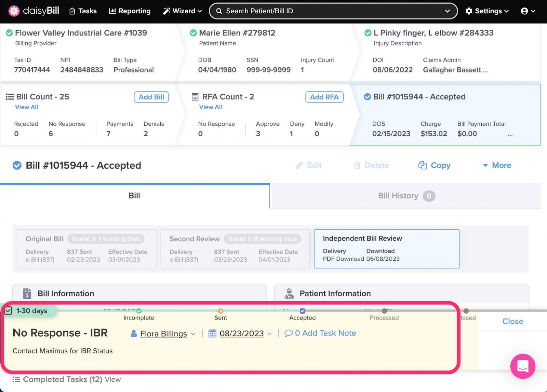This screenshot has width=547, height=392.
Task: Open the Reporting menu
Action: click(x=130, y=11)
